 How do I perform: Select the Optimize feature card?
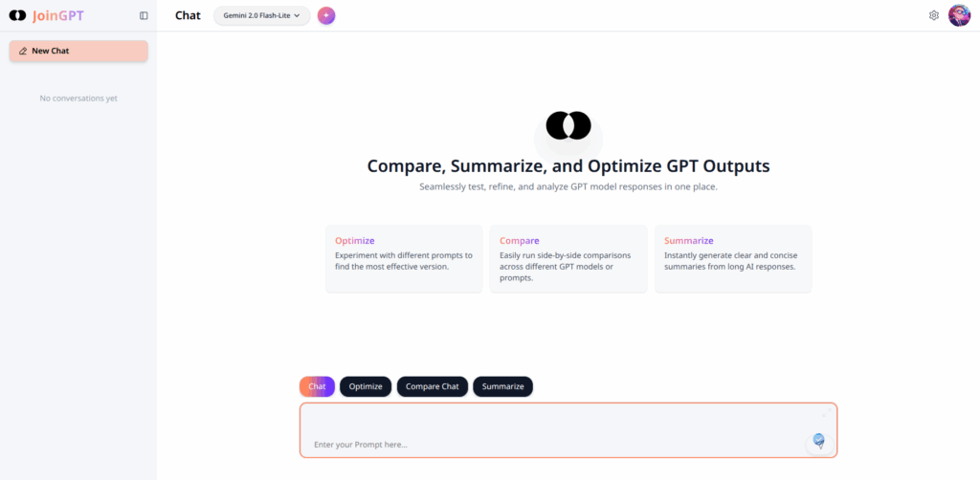tap(404, 258)
